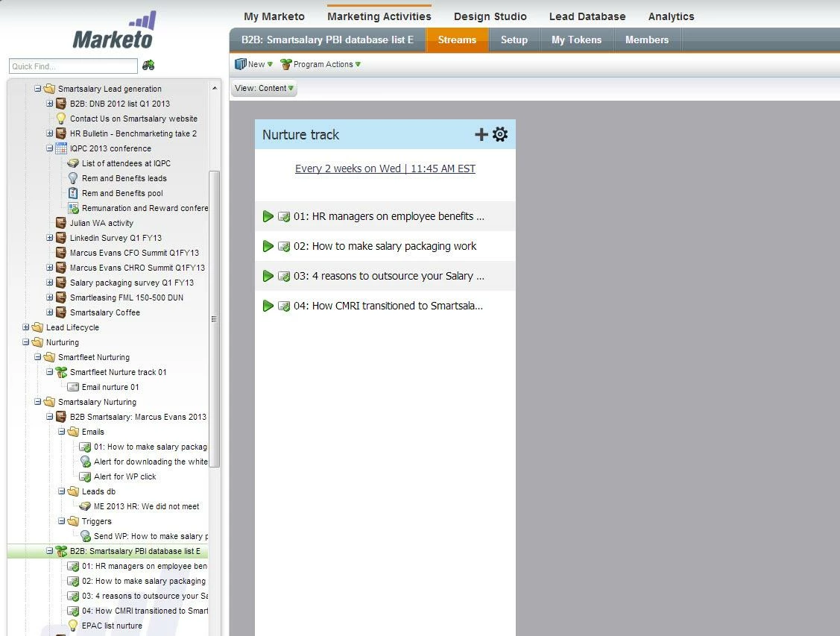The height and width of the screenshot is (636, 840).
Task: Click engagement icon of Smartfleet Nurture track 01
Action: pyautogui.click(x=61, y=372)
